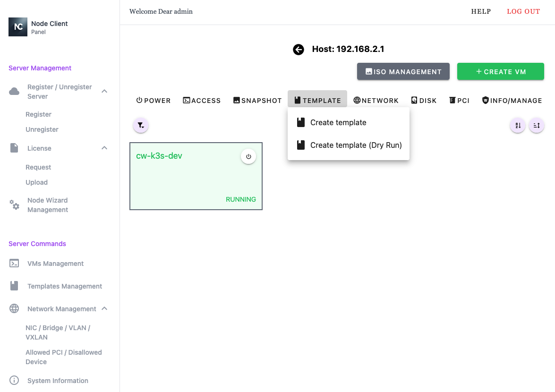Viewport: 555px width, 392px height.
Task: Collapse the License section chevron
Action: pos(105,148)
